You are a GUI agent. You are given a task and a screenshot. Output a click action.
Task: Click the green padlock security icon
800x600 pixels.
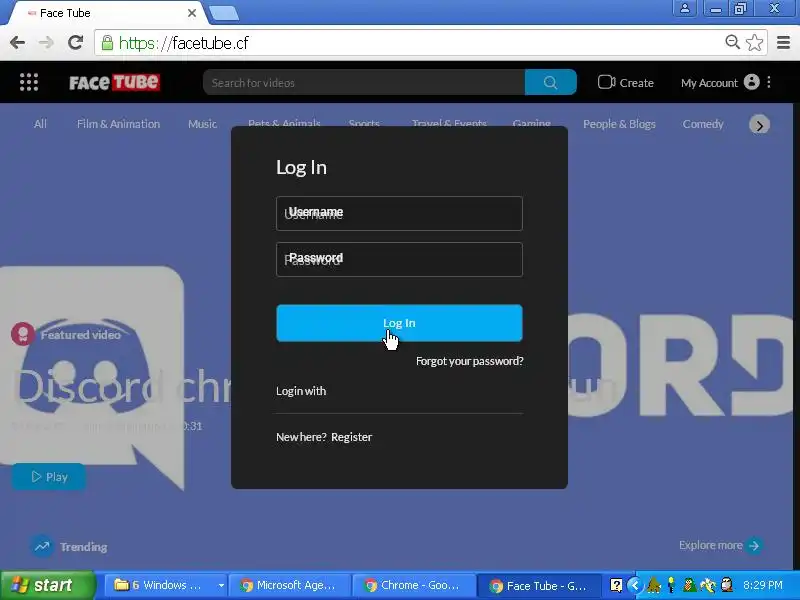[x=107, y=42]
